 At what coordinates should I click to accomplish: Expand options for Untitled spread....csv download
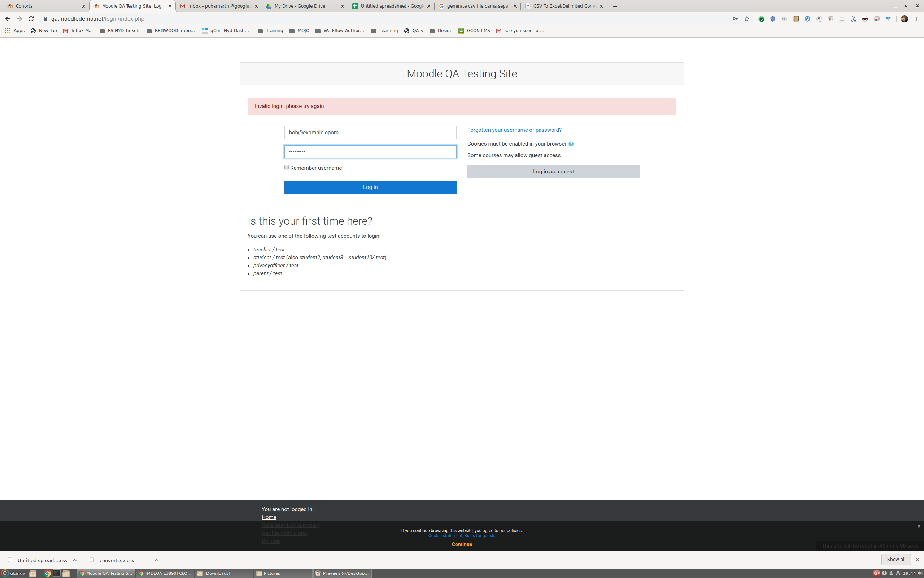click(x=75, y=560)
